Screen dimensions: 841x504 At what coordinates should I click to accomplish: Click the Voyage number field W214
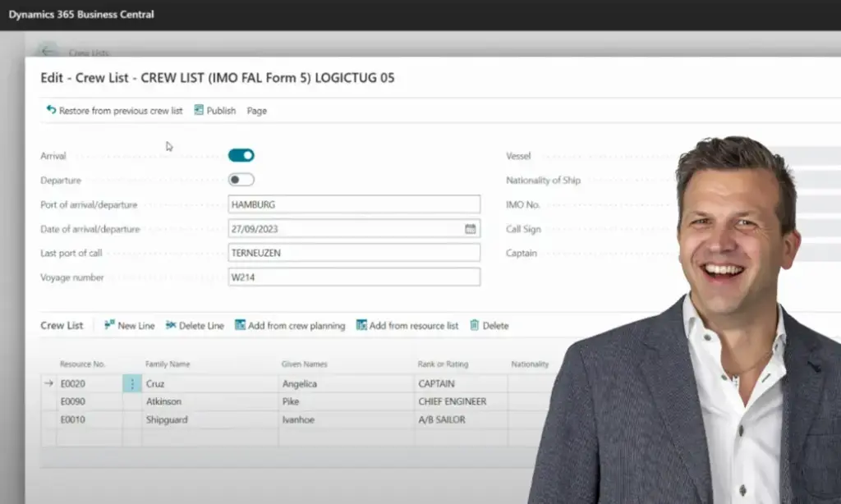[x=353, y=277]
